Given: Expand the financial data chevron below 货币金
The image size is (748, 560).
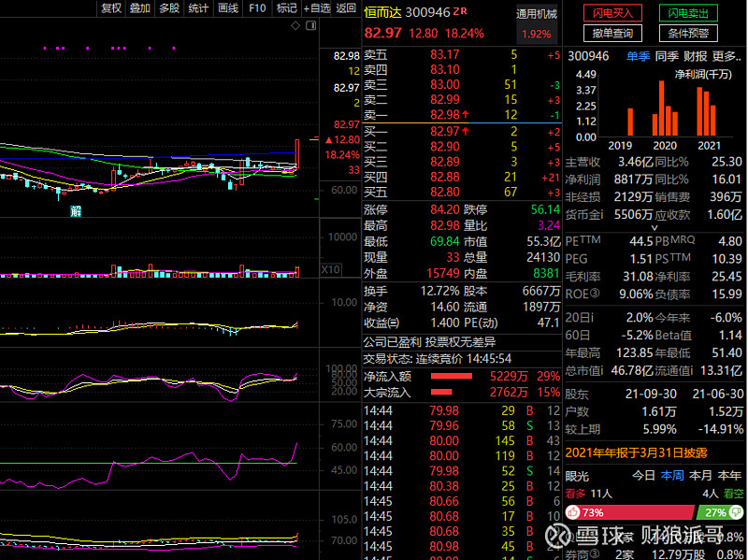Looking at the screenshot, I should pyautogui.click(x=654, y=227).
